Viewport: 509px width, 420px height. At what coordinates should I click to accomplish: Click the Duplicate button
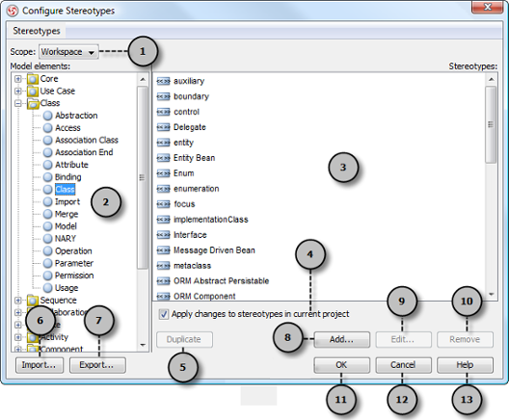click(184, 340)
